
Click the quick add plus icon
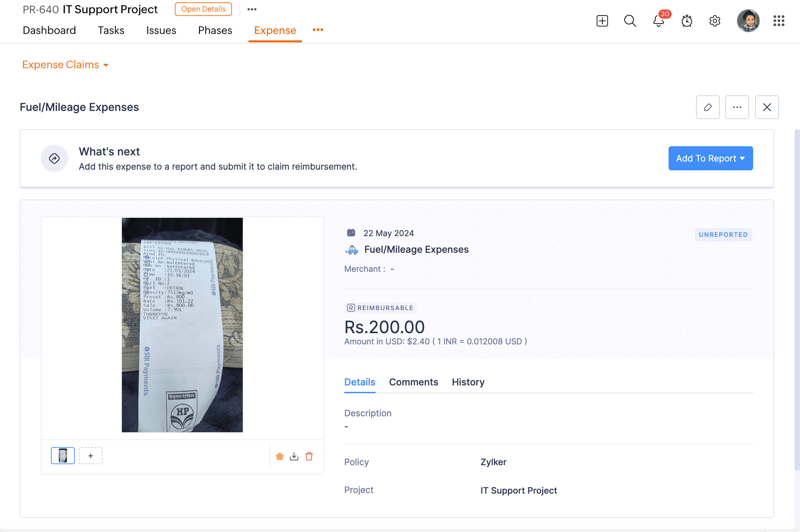point(602,21)
